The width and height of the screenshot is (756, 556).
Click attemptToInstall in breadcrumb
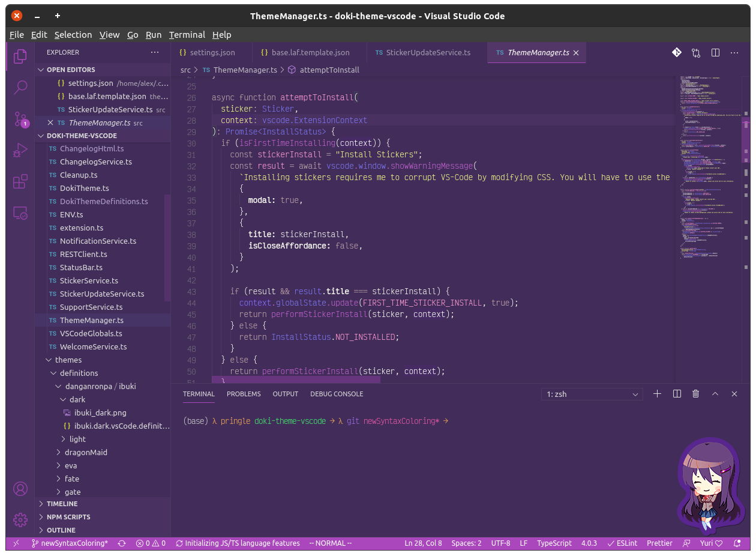pyautogui.click(x=329, y=70)
